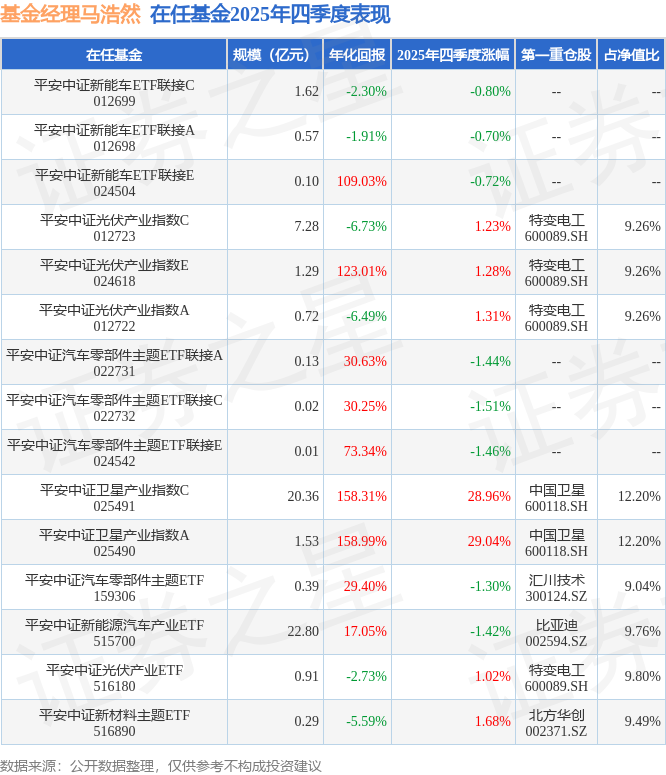Screen dimensions: 666x775
Task: Click the 7.28 fund size value
Action: 307,226
